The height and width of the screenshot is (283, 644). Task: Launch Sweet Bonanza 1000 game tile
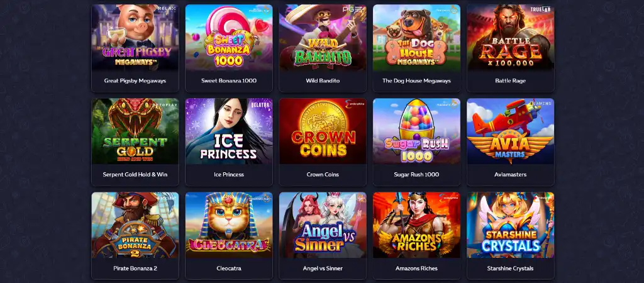coord(229,37)
